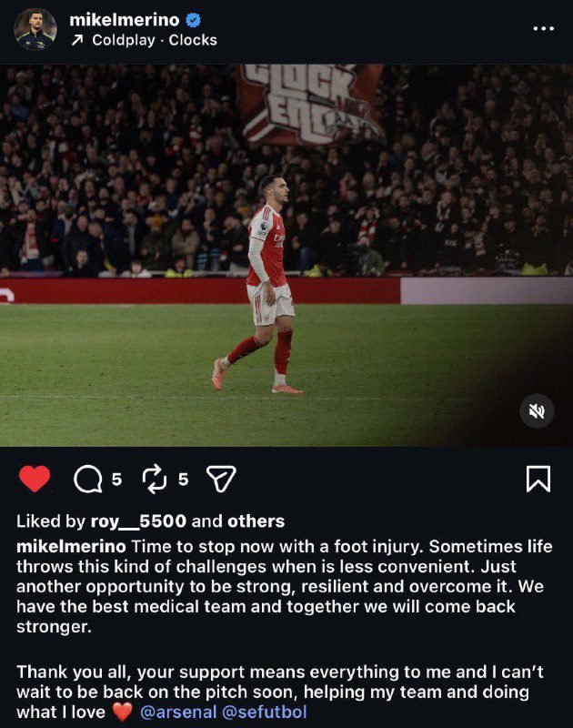Tap the repost arrows icon
The width and height of the screenshot is (573, 728).
[154, 479]
